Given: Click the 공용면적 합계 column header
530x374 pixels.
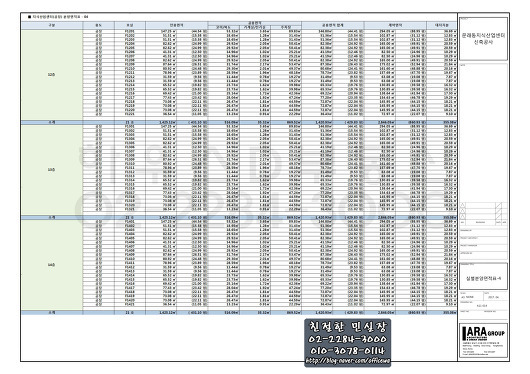Looking at the screenshot, I should pos(333,25).
